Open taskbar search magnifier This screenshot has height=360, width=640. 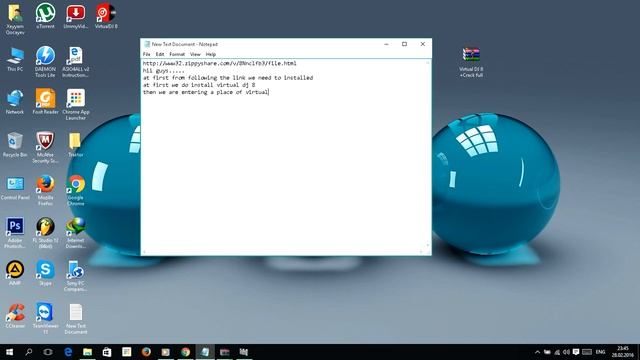(29, 352)
